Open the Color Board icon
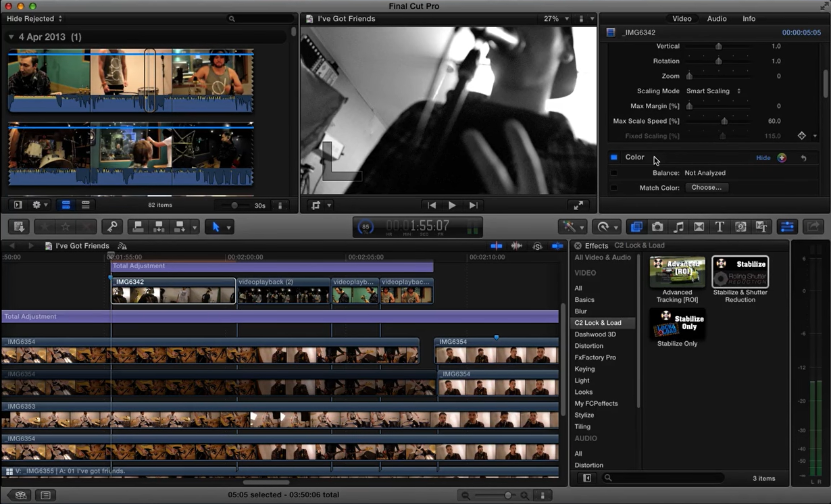 point(782,157)
